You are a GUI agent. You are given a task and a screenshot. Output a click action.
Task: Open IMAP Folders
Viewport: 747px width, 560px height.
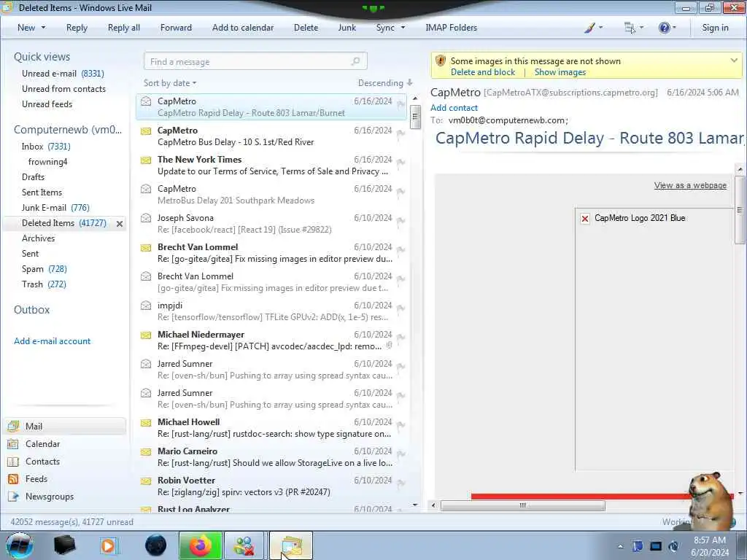click(x=451, y=28)
